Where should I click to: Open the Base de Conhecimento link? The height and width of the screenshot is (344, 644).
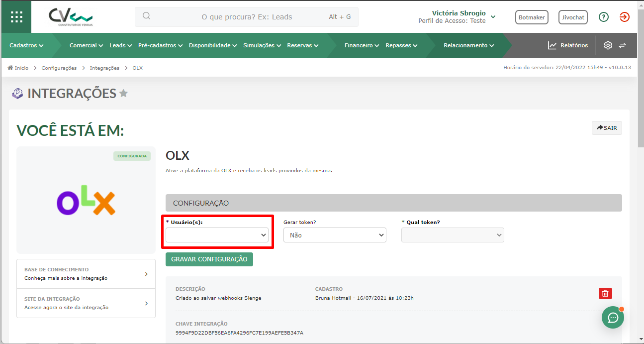(86, 274)
